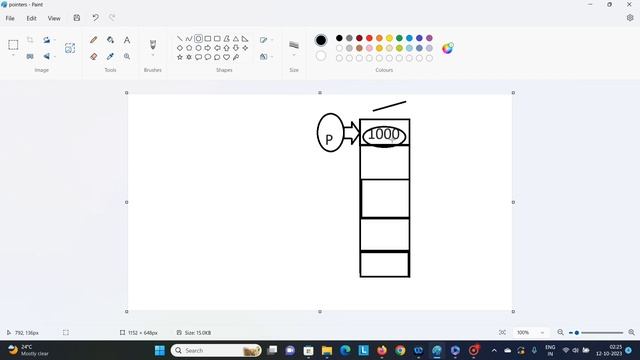Choose the yellow colour swatch
The height and width of the screenshot is (360, 640).
click(x=389, y=38)
